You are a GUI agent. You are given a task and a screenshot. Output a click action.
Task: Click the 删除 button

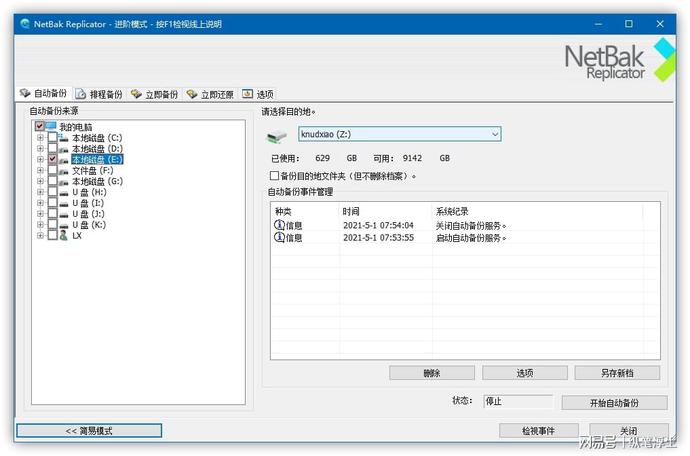(x=432, y=373)
